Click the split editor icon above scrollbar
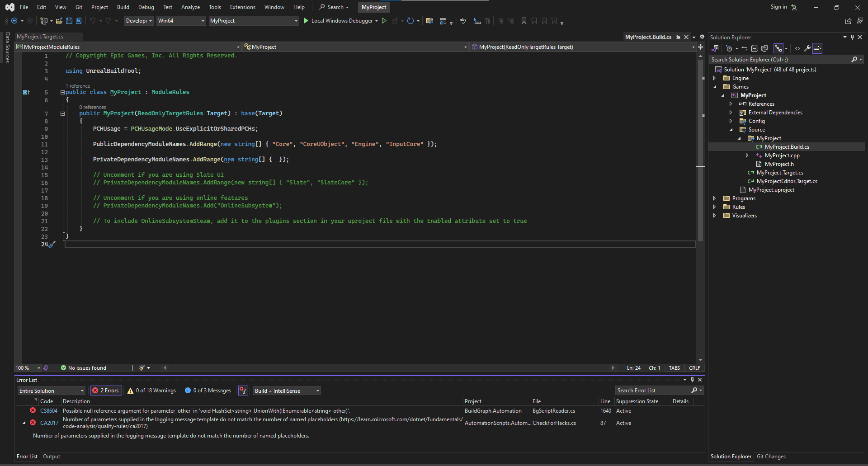The width and height of the screenshot is (868, 466). [700, 47]
